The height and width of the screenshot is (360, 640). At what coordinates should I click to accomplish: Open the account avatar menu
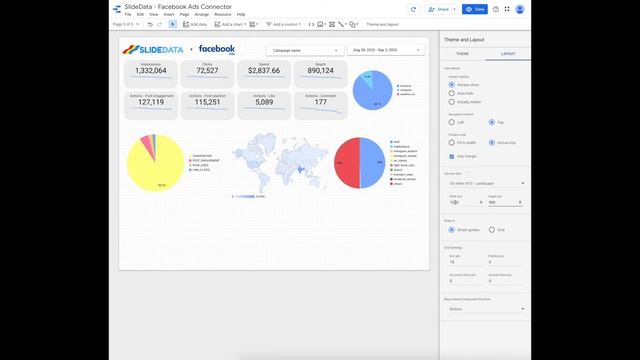520,9
